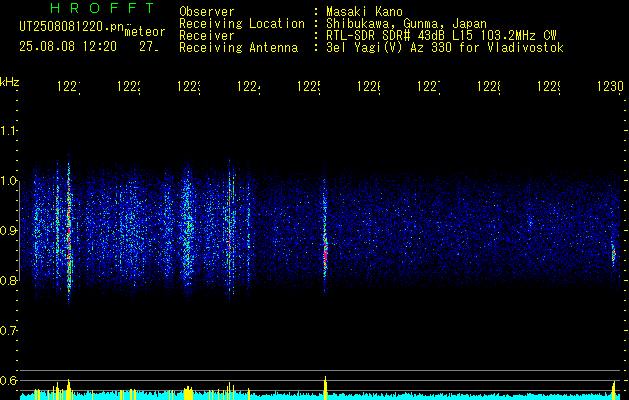
Task: Click the number 27 after the date stamp
Action: click(149, 47)
